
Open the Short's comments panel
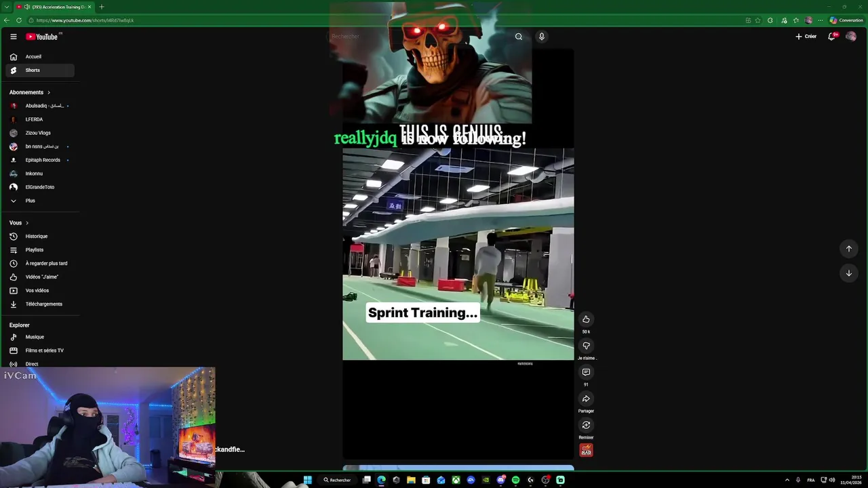(x=586, y=372)
